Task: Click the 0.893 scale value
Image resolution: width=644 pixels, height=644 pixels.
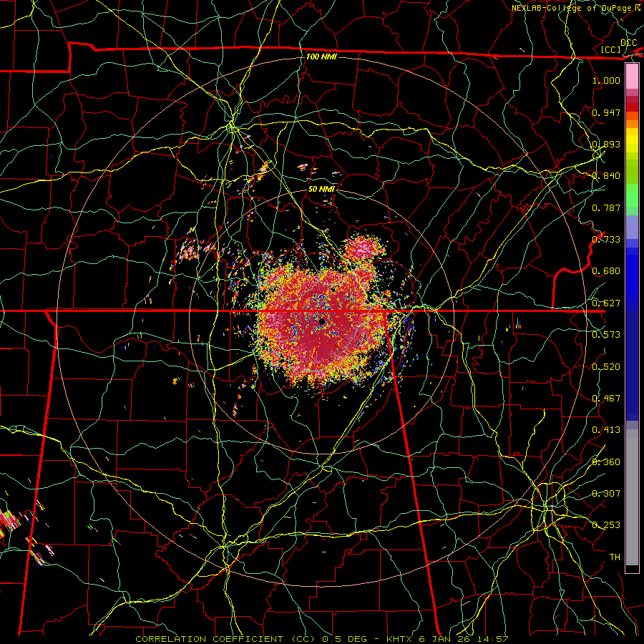Action: click(606, 144)
